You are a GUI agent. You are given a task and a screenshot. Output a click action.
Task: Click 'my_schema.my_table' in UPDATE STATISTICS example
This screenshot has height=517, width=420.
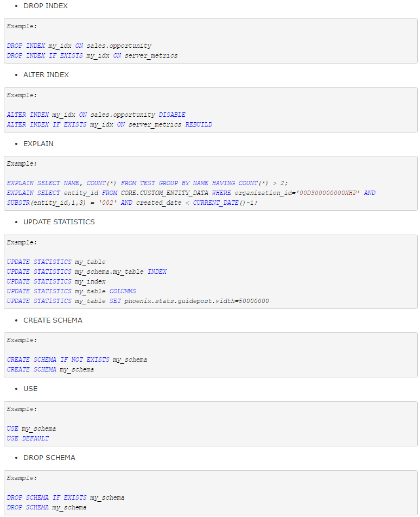109,272
